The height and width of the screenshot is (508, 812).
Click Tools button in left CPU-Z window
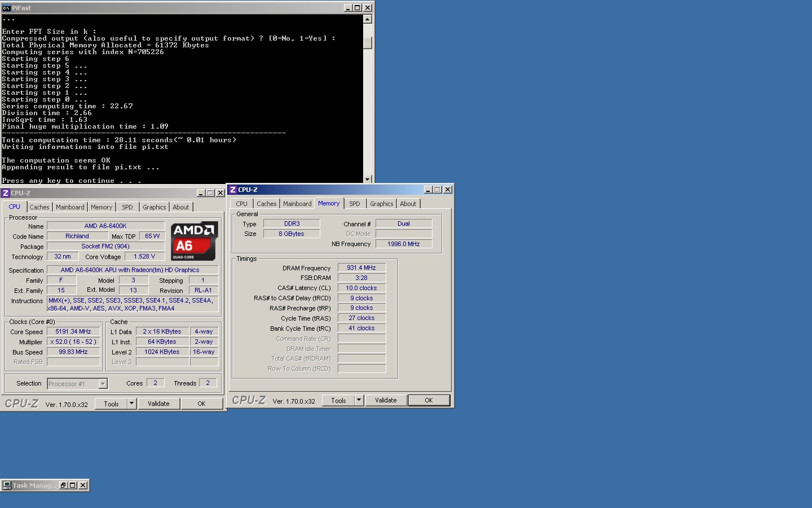(111, 404)
